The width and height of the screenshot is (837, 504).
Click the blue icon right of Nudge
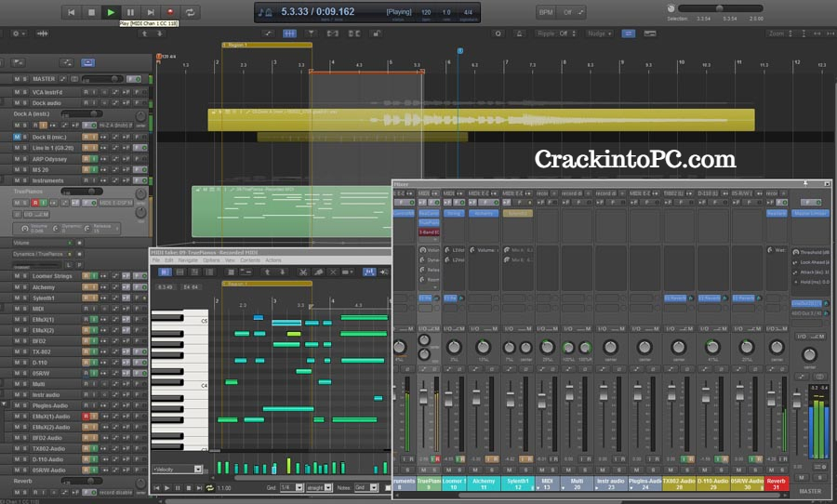629,33
